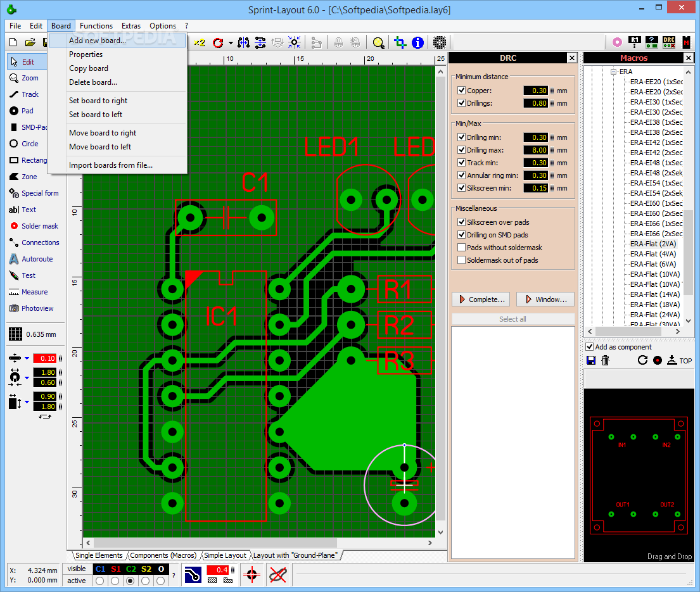The image size is (700, 592).
Task: Open the R1 component list icon
Action: tap(634, 42)
